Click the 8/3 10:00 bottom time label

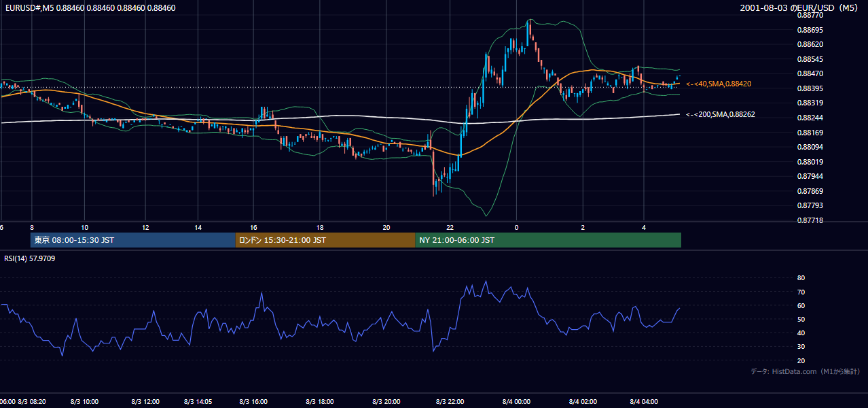[x=84, y=402]
